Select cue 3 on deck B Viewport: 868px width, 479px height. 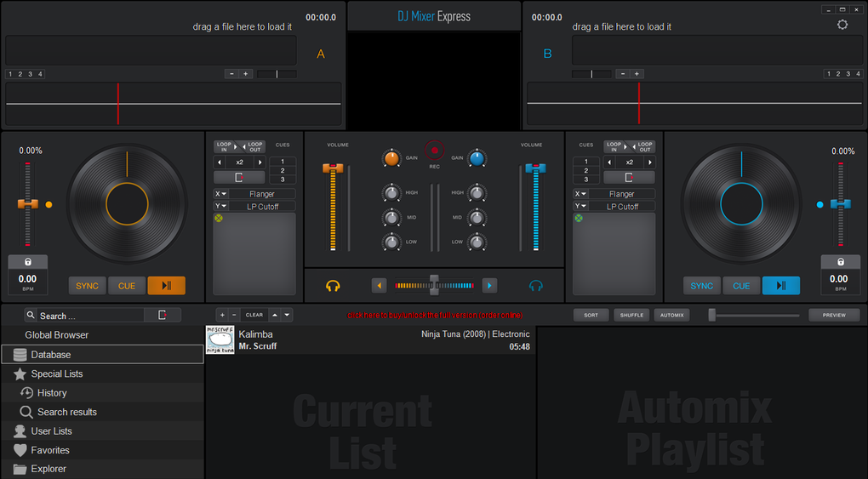pos(586,180)
